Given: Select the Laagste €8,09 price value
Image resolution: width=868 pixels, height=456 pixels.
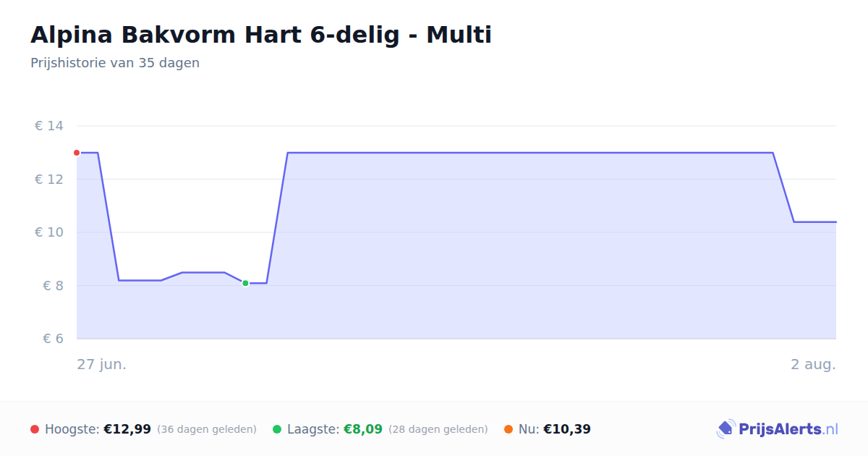Looking at the screenshot, I should pos(363,429).
